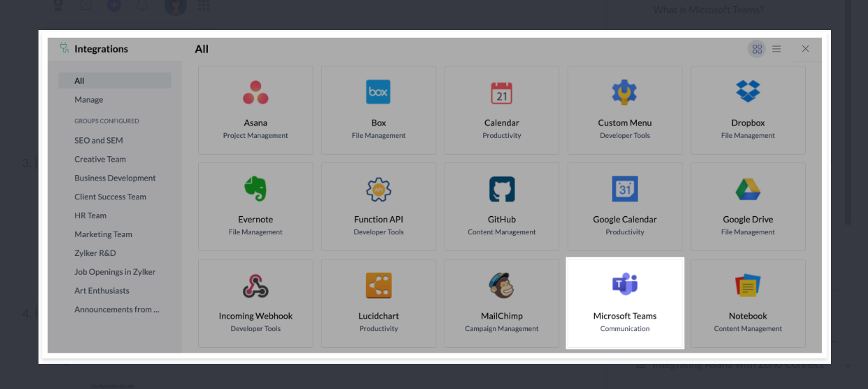Select the Incoming Webhook integration

point(255,303)
